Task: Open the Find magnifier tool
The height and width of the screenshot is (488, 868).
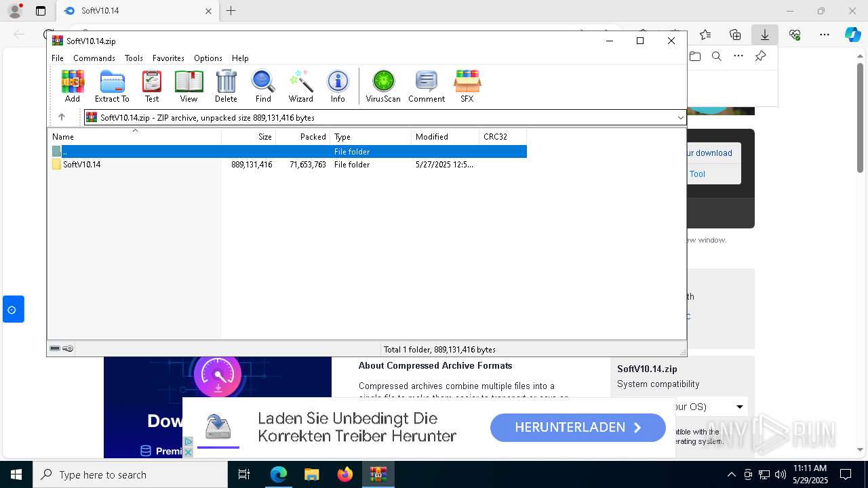Action: [263, 86]
